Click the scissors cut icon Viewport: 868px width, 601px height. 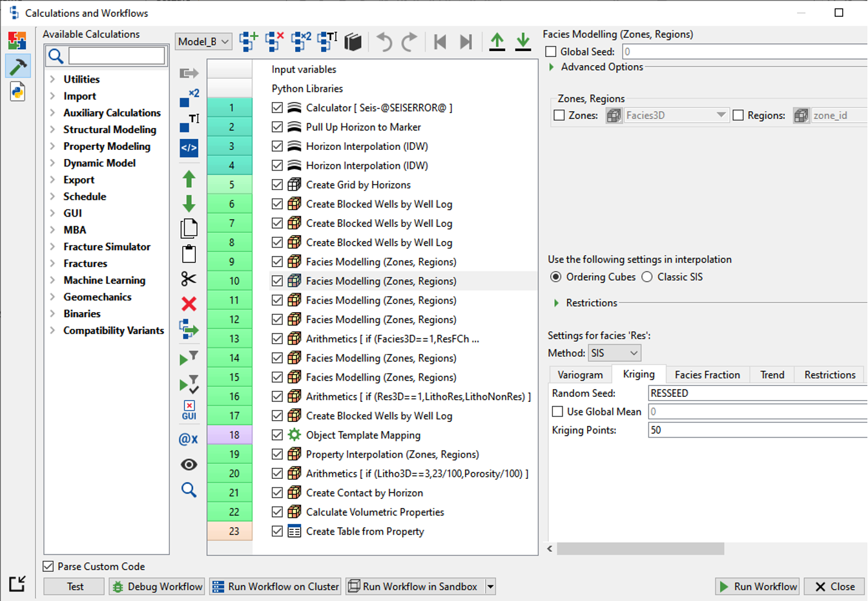(x=189, y=279)
